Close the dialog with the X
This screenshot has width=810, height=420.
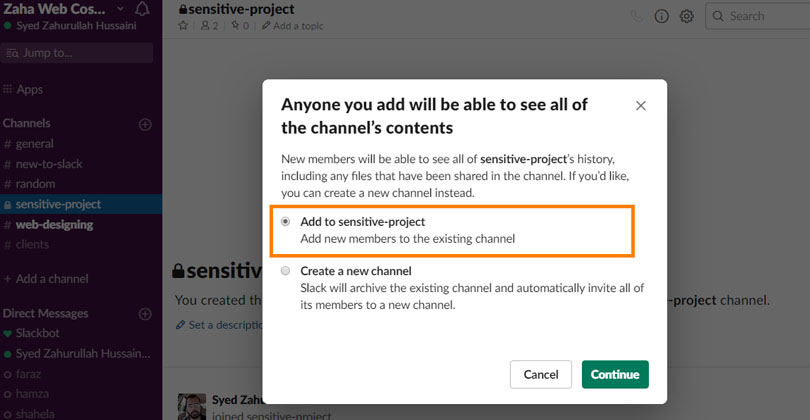click(x=641, y=105)
